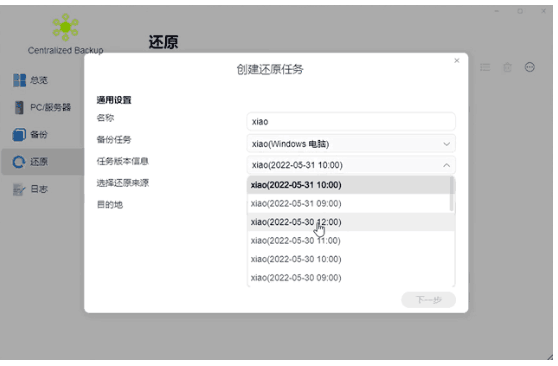Screen dimensions: 558x366
Task: Click the 通用设置 section heading
Action: tap(114, 100)
